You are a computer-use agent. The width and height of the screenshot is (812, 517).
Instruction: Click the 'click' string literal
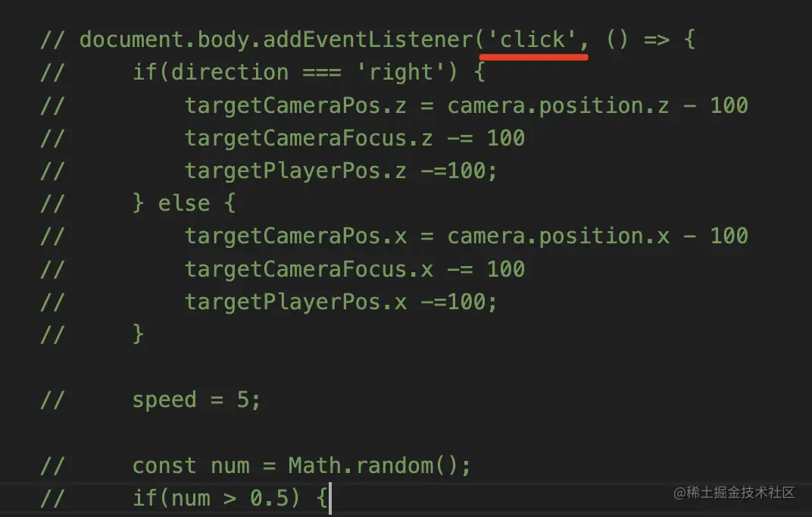[x=532, y=40]
